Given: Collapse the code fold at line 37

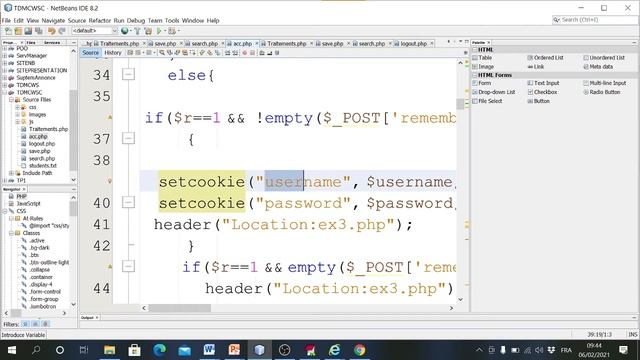Looking at the screenshot, I should [x=128, y=138].
